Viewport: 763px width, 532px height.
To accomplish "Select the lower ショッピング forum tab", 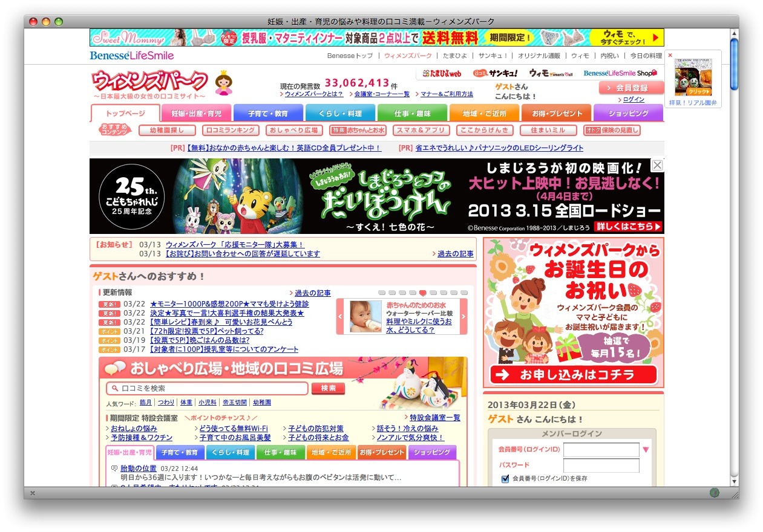I will pyautogui.click(x=432, y=452).
